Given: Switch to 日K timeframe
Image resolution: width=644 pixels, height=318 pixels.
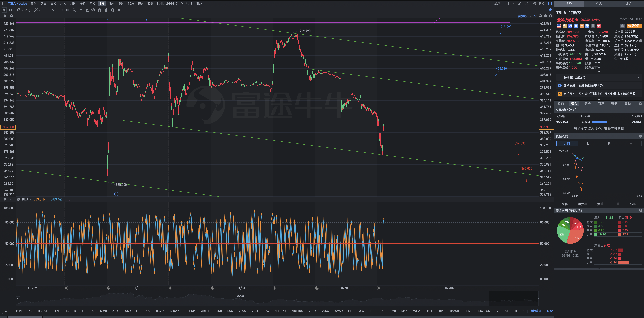Looking at the screenshot, I should (53, 3).
